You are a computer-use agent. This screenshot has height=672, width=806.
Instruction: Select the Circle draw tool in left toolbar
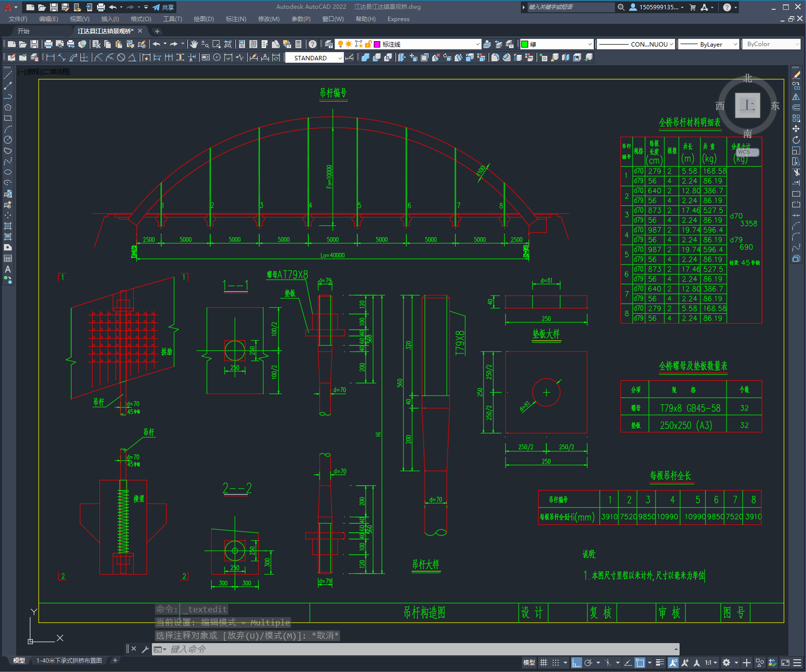pos(8,140)
